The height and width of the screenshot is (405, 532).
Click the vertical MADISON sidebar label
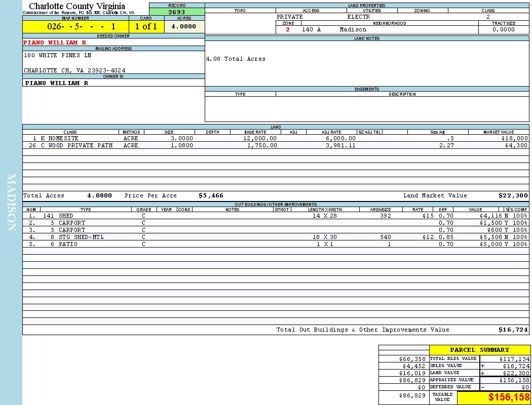[x=11, y=202]
